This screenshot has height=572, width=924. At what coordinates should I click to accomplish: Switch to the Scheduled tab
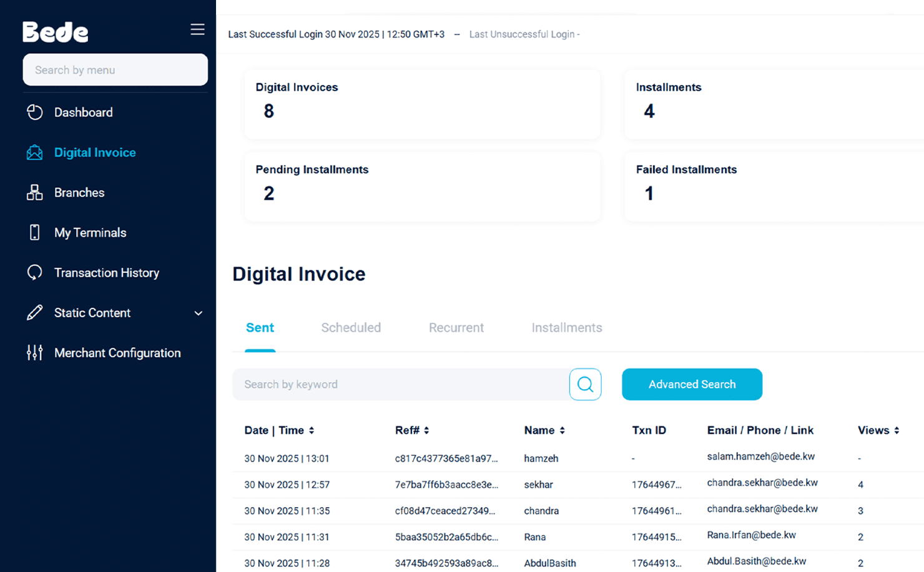pos(351,327)
